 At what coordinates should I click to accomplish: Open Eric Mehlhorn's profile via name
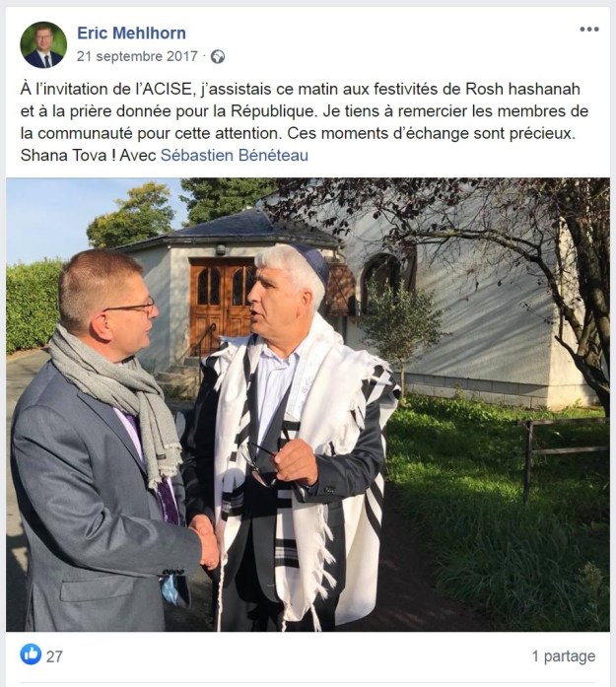coord(131,33)
